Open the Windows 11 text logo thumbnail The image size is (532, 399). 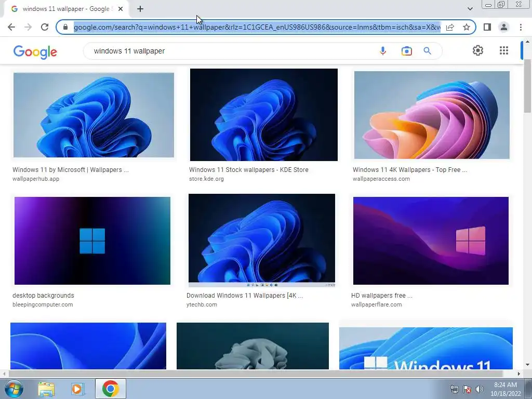tap(426, 348)
